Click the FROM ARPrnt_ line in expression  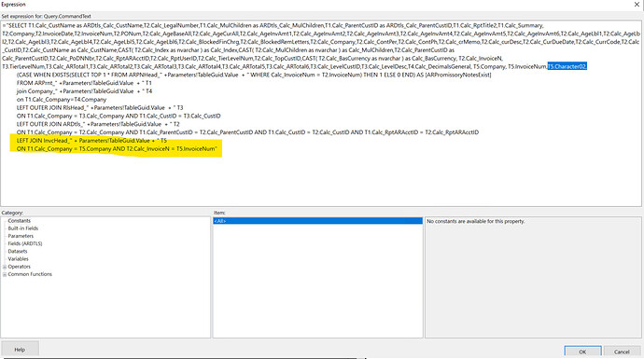click(84, 83)
